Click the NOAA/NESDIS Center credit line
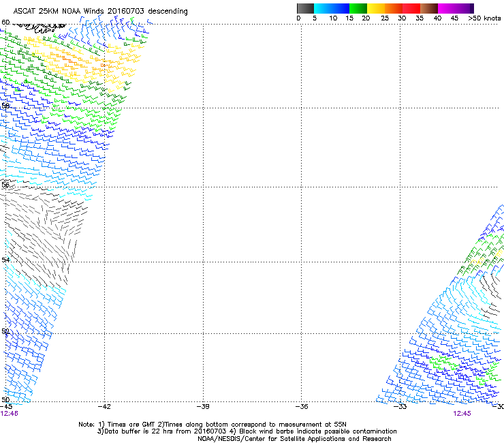 tap(294, 439)
